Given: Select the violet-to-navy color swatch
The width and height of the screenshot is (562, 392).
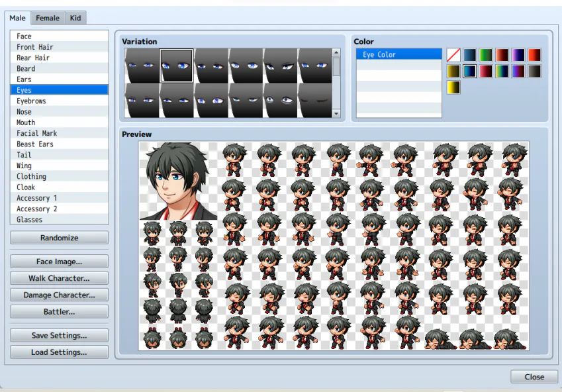Looking at the screenshot, I should point(518,55).
